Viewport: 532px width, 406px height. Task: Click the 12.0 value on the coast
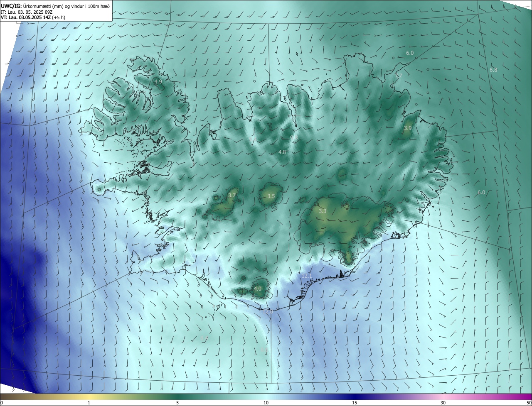[x=268, y=311]
